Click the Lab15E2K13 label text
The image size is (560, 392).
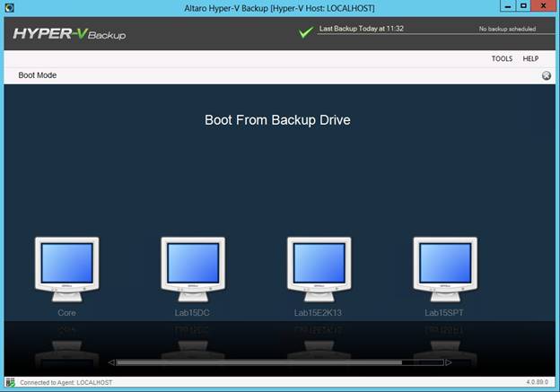tap(318, 313)
